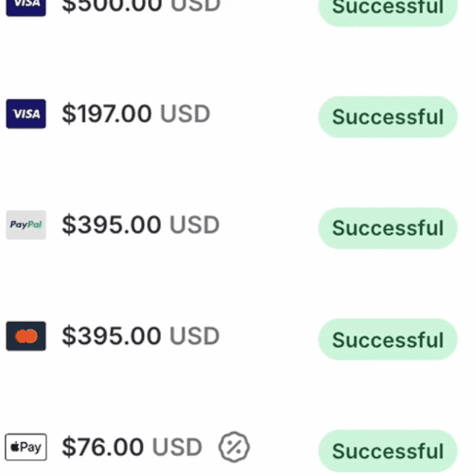Select the $395.00 Mastercard payment amount
The height and width of the screenshot is (476, 476).
[x=111, y=336]
